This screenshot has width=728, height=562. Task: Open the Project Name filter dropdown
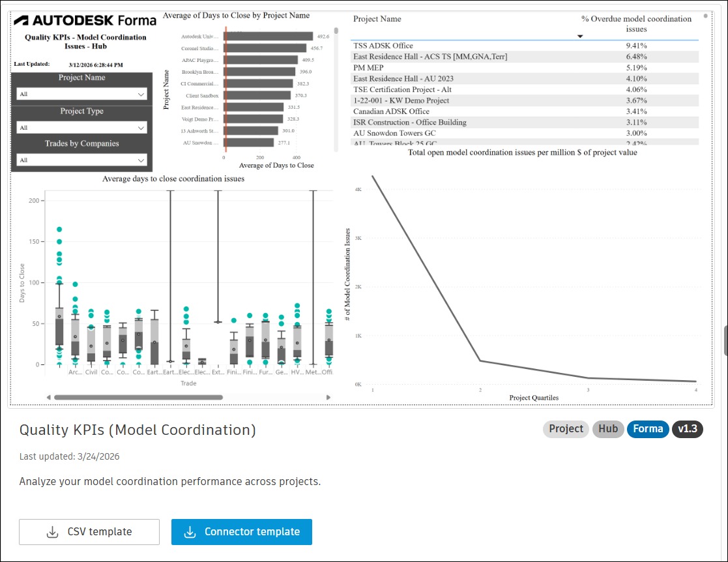[81, 94]
